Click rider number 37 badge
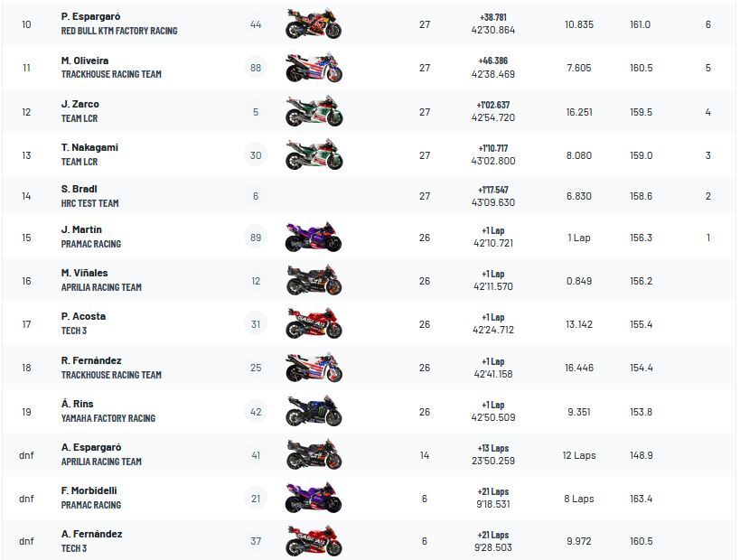 [256, 542]
